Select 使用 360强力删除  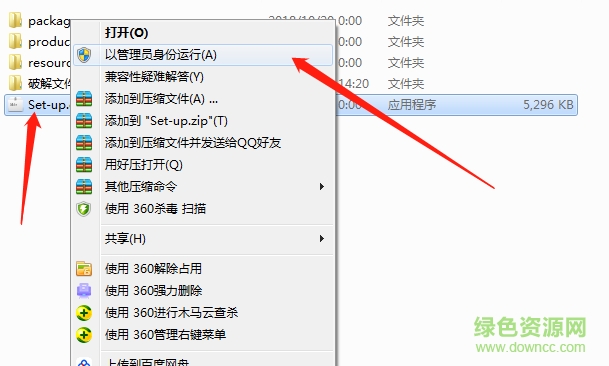click(203, 291)
